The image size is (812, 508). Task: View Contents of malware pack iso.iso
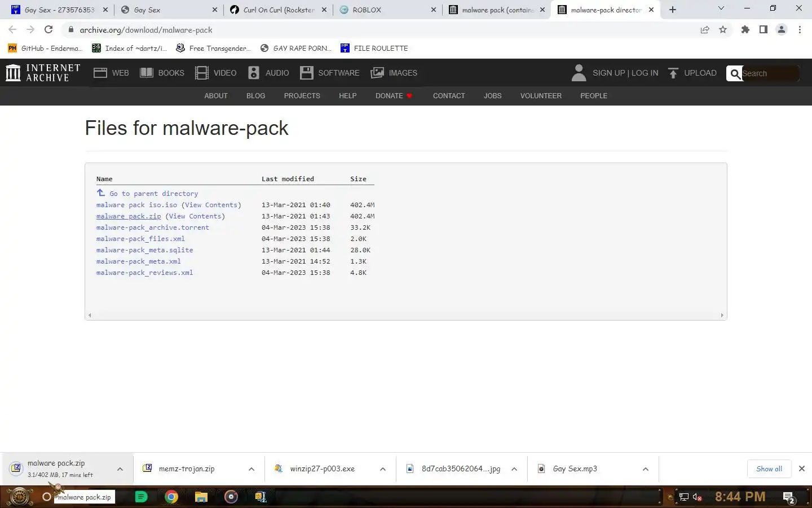211,205
